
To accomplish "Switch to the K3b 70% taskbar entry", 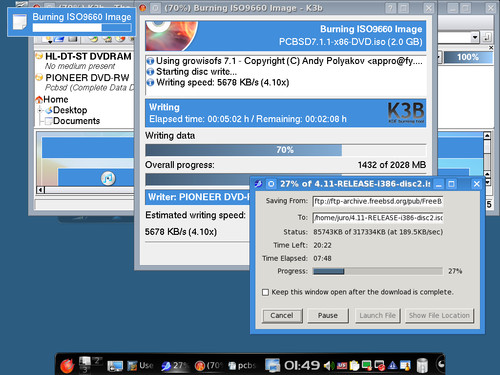I will point(209,366).
